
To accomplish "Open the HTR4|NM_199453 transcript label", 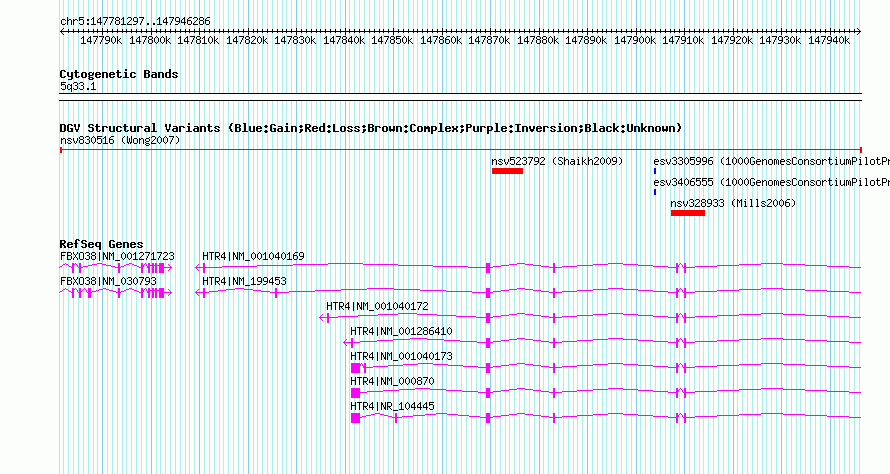I will tap(244, 282).
